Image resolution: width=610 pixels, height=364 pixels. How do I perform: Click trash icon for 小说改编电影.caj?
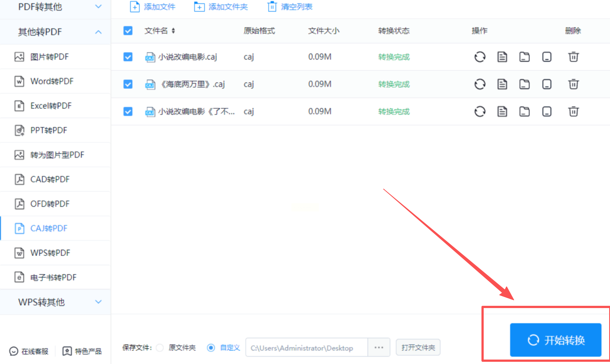coord(573,57)
